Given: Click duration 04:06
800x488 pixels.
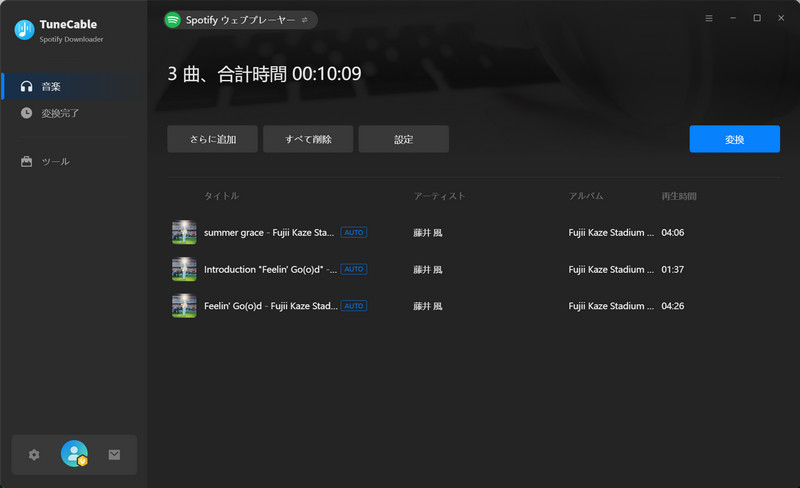Looking at the screenshot, I should pyautogui.click(x=673, y=233).
